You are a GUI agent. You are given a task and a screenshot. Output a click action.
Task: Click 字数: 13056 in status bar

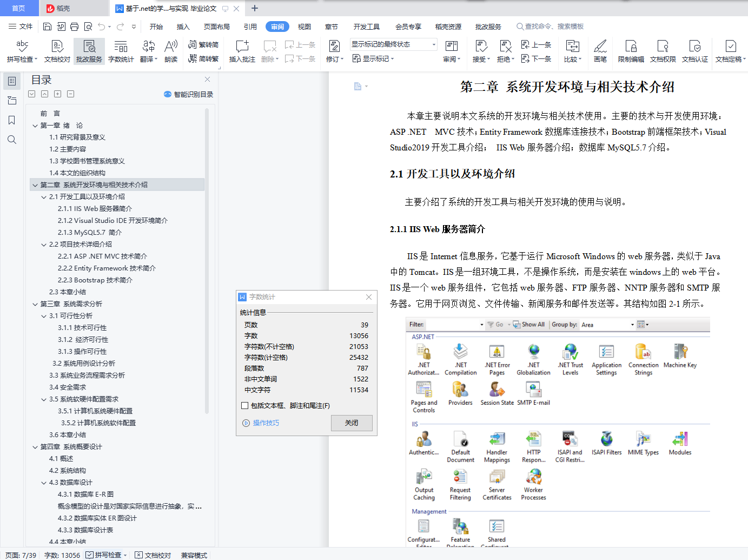(62, 555)
